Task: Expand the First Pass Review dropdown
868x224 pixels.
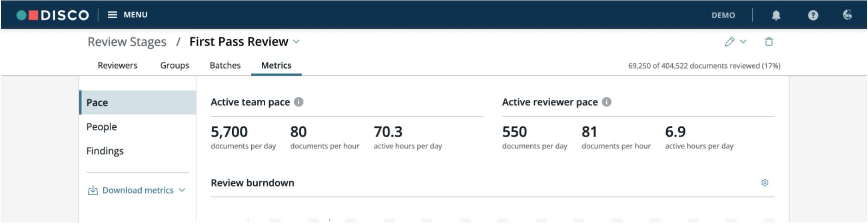Action: (296, 42)
